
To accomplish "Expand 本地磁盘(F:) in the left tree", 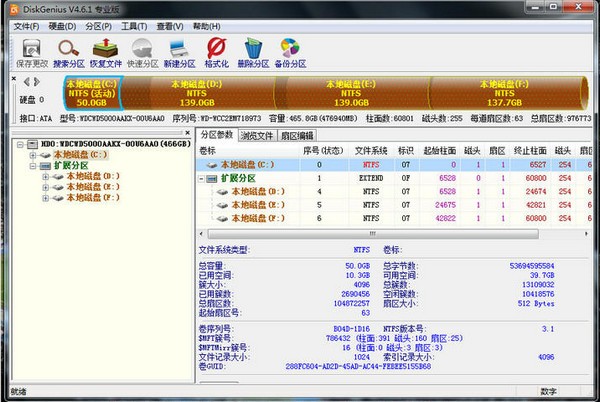I will pyautogui.click(x=46, y=198).
